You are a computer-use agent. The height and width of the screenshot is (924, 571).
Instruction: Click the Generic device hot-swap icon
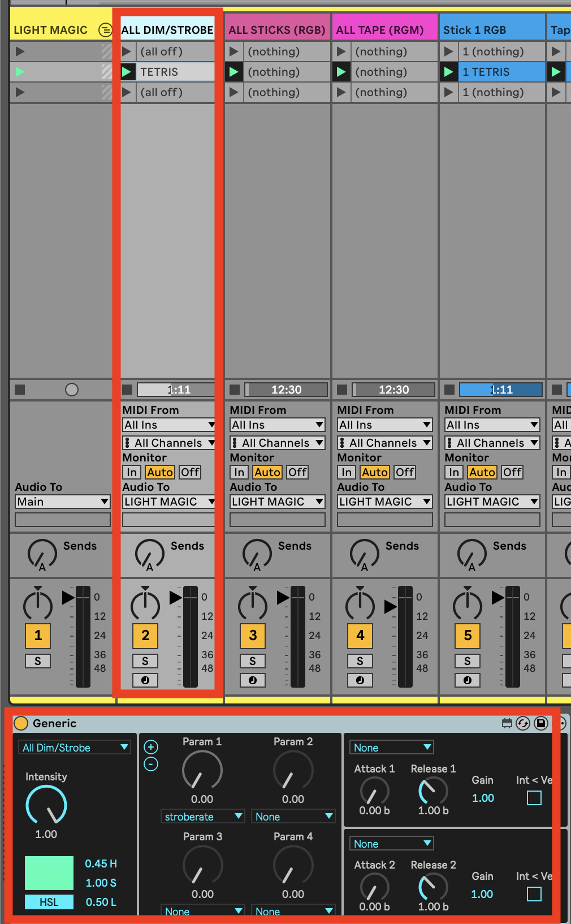coord(523,723)
